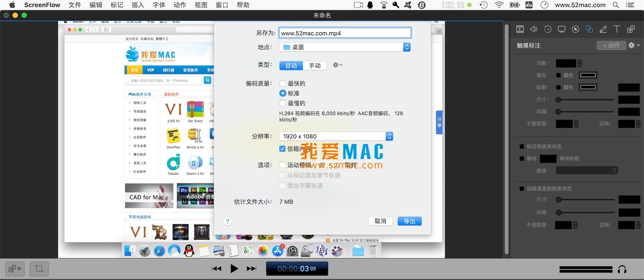This screenshot has width=644, height=280.
Task: Uncheck the letterbox checkbox under resolution
Action: coord(282,149)
